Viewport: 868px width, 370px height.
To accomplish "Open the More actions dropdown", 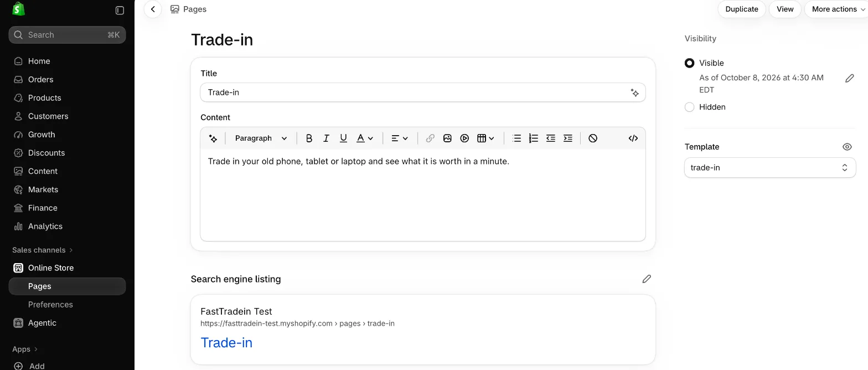I will pos(836,9).
